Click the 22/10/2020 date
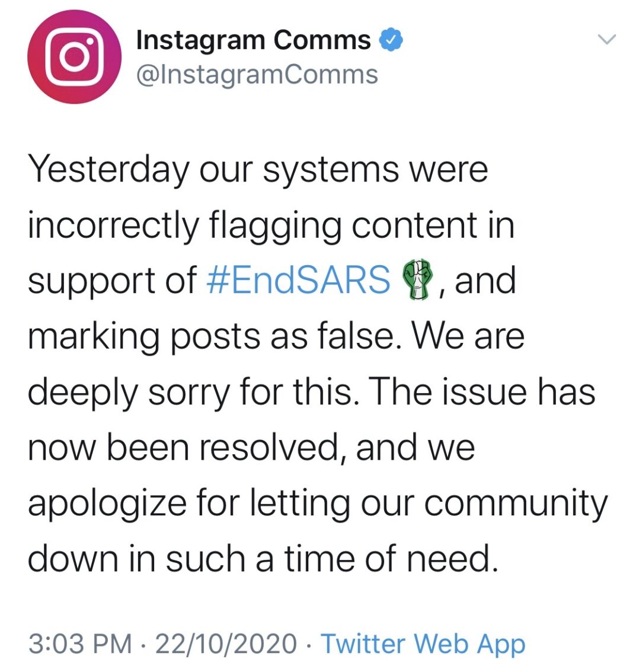Viewport: 633px width, 672px height. pos(226,644)
